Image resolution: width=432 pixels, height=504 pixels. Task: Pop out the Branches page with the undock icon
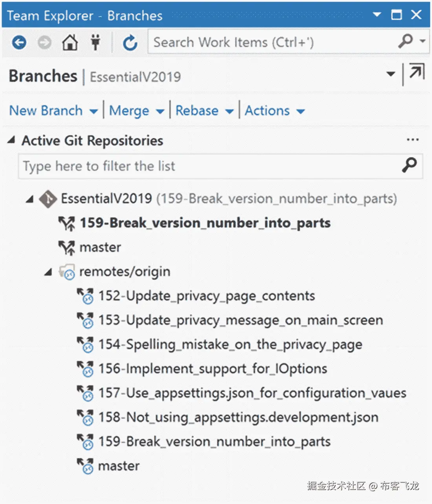click(x=417, y=72)
